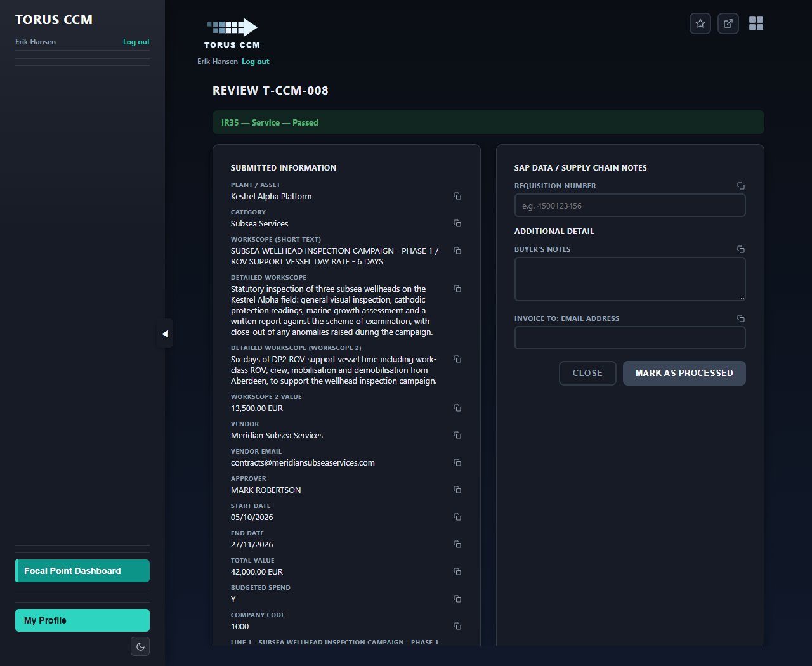Click the MARK ROBERTSON approver text
The width and height of the screenshot is (812, 666).
266,490
